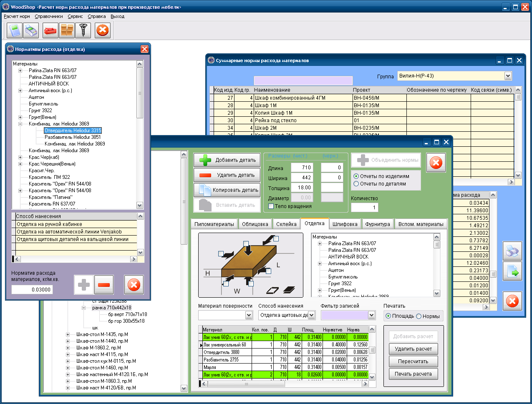Open the calculator tool in main toolbar

(15, 30)
